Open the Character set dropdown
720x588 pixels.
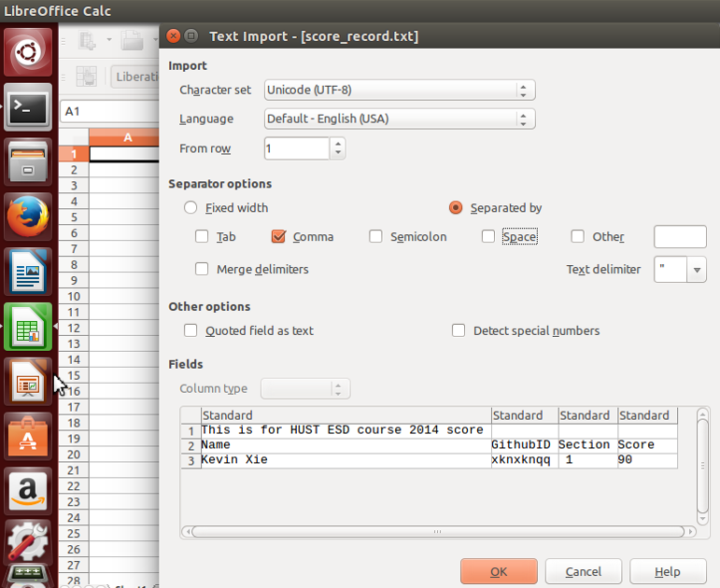pos(400,90)
